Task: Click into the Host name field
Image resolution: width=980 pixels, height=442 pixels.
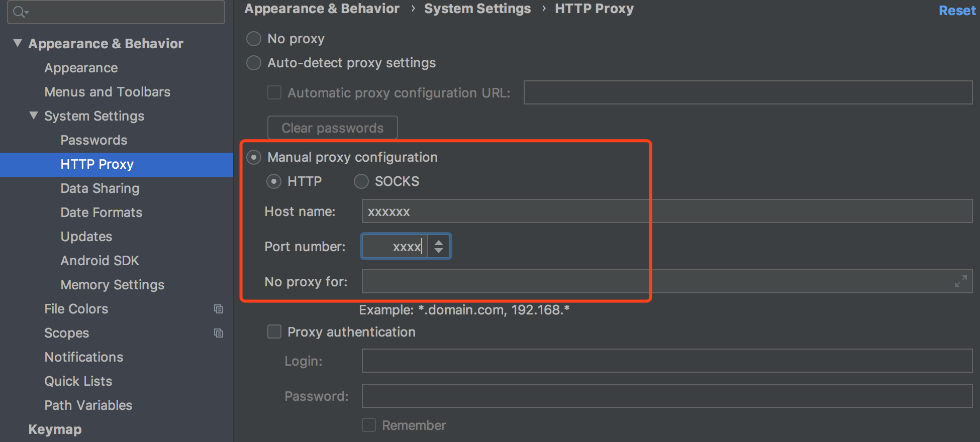Action: (666, 211)
